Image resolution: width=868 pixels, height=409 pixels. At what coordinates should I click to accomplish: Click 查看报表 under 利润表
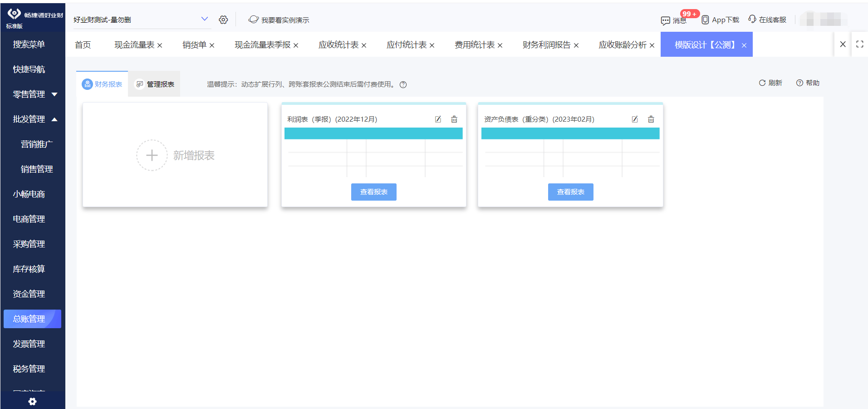point(373,192)
